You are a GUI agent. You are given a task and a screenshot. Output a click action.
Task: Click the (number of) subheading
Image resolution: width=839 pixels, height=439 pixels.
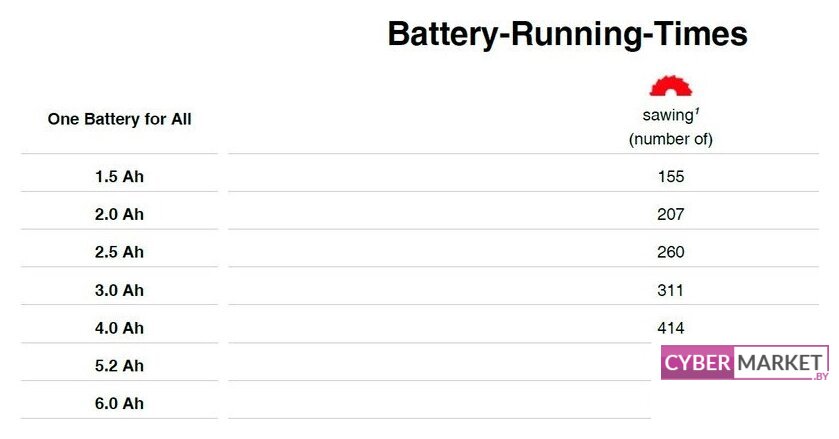pos(670,139)
